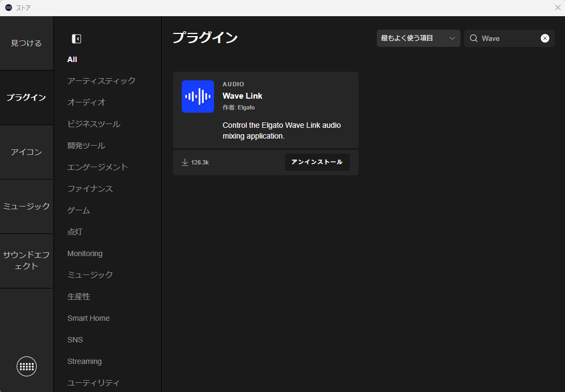Choose the 生産性 category
The width and height of the screenshot is (565, 392).
coord(79,297)
